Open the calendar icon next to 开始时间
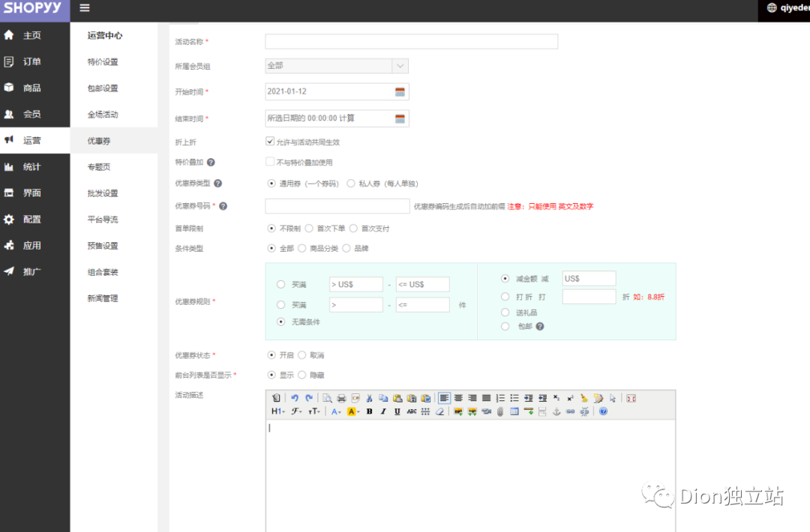Screen dimensions: 810x532 pos(401,91)
